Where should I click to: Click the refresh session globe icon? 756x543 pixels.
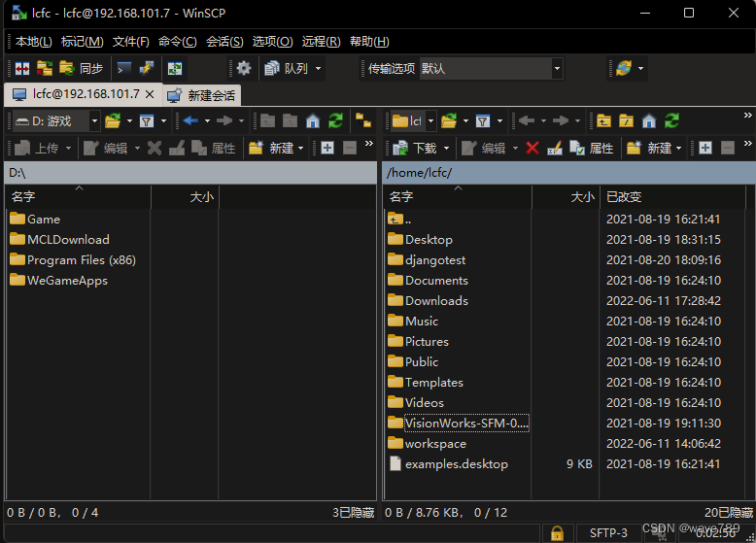point(624,68)
